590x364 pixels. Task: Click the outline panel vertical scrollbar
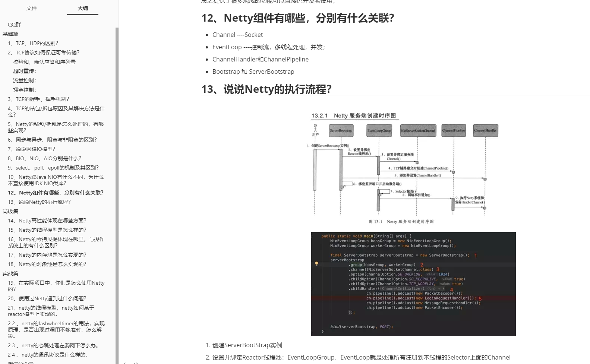click(117, 196)
